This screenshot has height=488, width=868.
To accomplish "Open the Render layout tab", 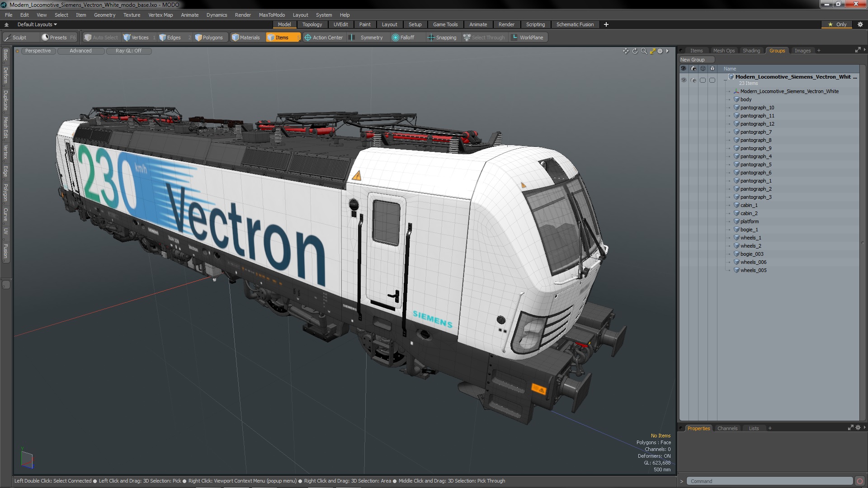I will [x=506, y=24].
